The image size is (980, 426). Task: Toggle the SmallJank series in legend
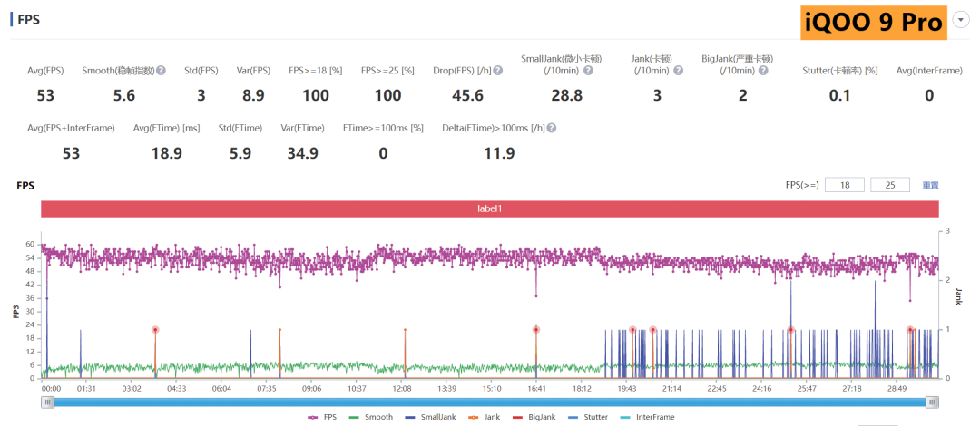click(x=431, y=417)
